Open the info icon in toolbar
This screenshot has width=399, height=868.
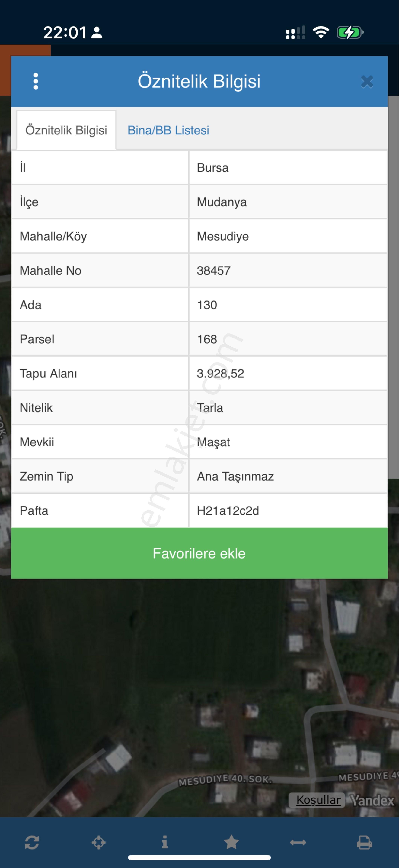(x=165, y=842)
